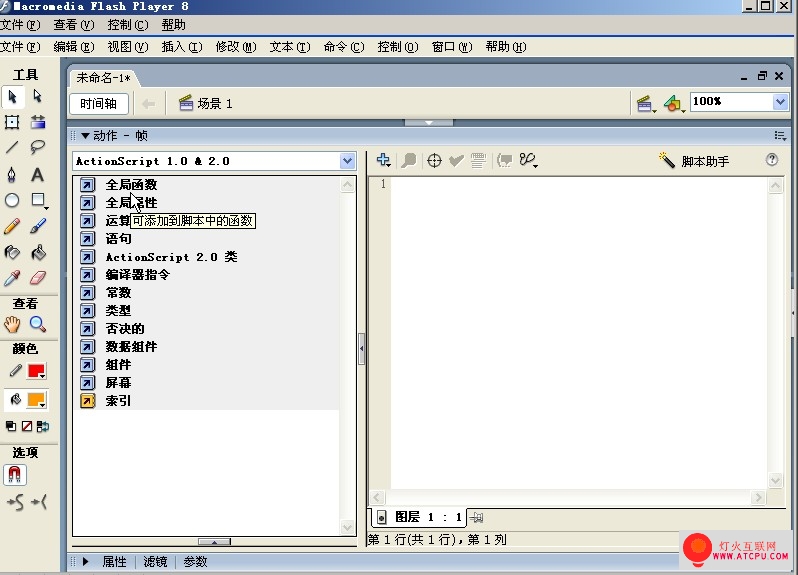Click the auto format icon

coord(478,161)
